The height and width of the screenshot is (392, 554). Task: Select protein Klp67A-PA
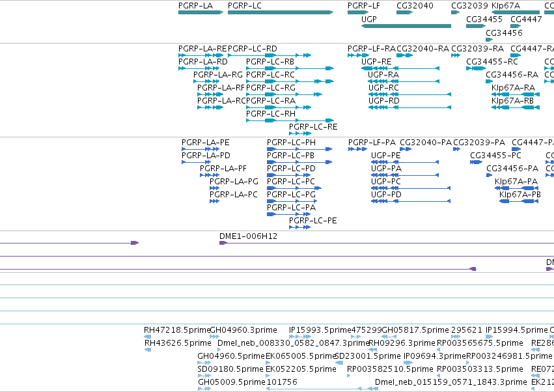coord(516,188)
